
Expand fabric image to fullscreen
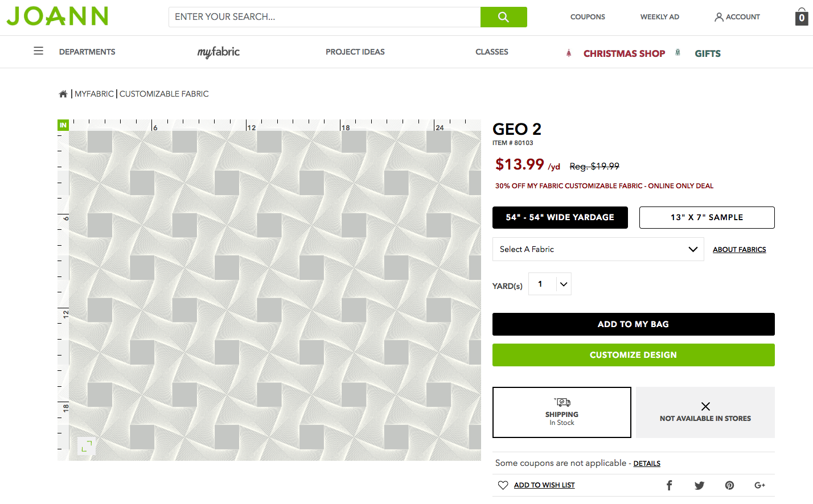87,446
